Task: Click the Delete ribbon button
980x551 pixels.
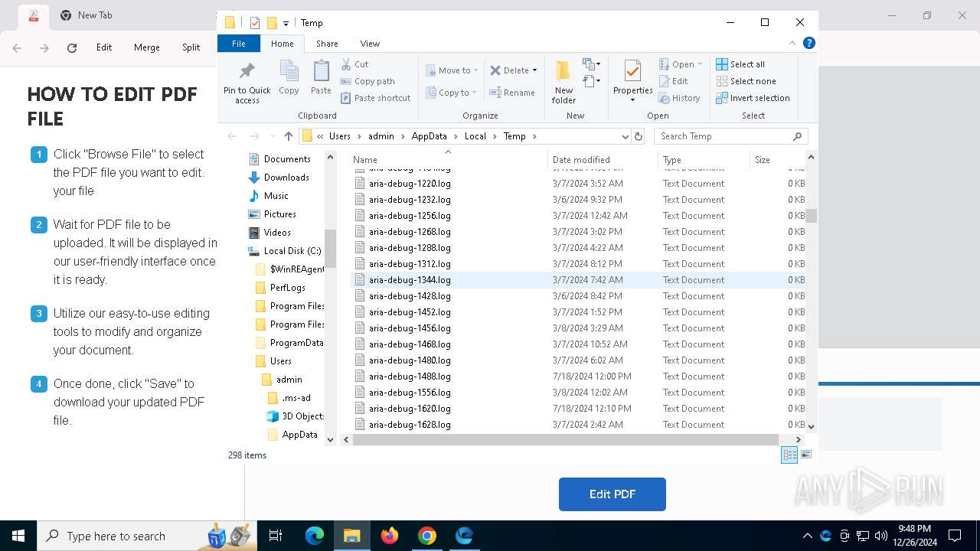Action: tap(509, 70)
